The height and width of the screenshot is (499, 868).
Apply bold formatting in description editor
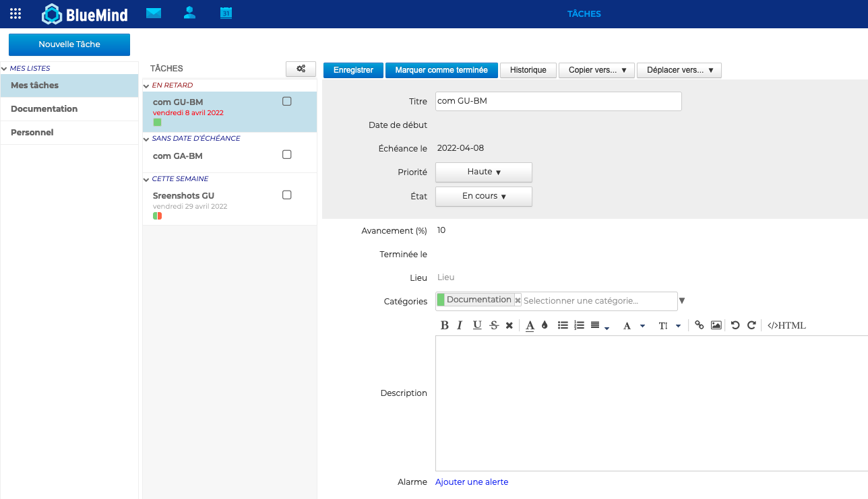pos(444,325)
